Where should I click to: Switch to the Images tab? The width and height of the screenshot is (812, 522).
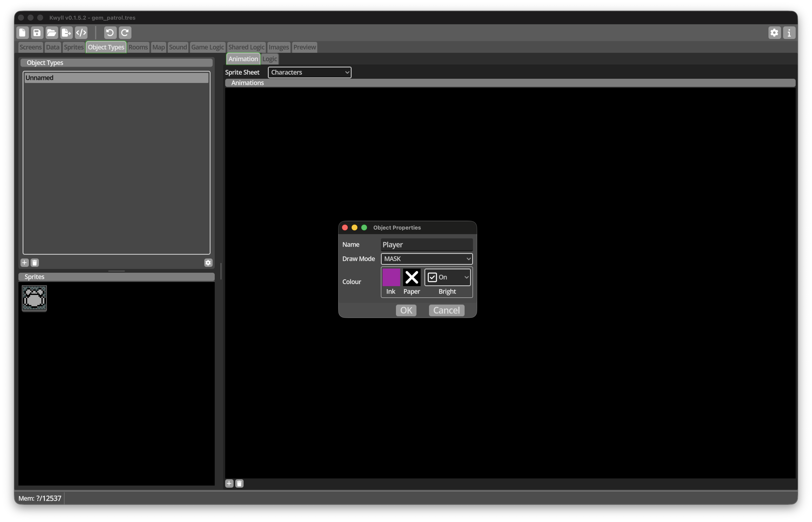[279, 47]
